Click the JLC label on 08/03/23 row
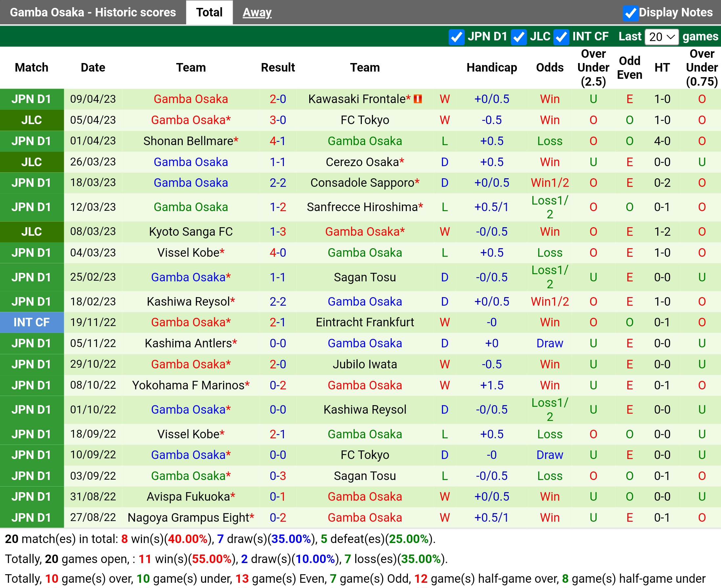The height and width of the screenshot is (588, 721). click(32, 232)
